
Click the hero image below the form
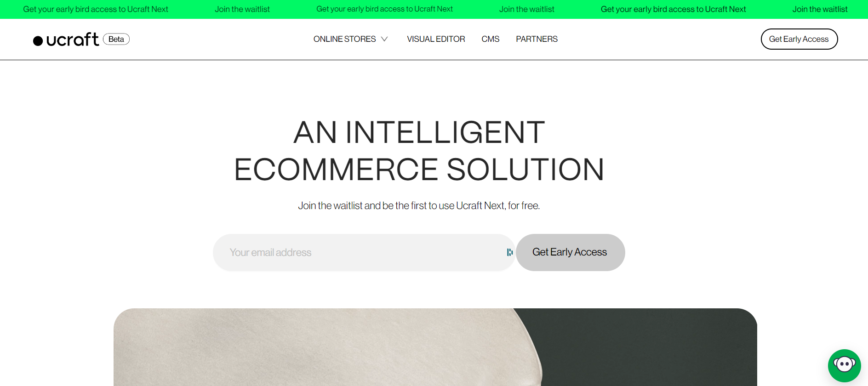435,347
